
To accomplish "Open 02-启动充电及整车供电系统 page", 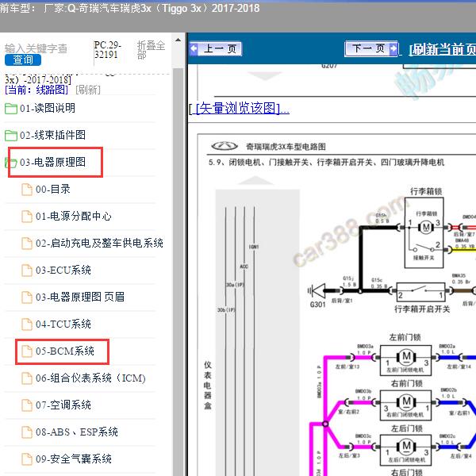I will pyautogui.click(x=99, y=244).
